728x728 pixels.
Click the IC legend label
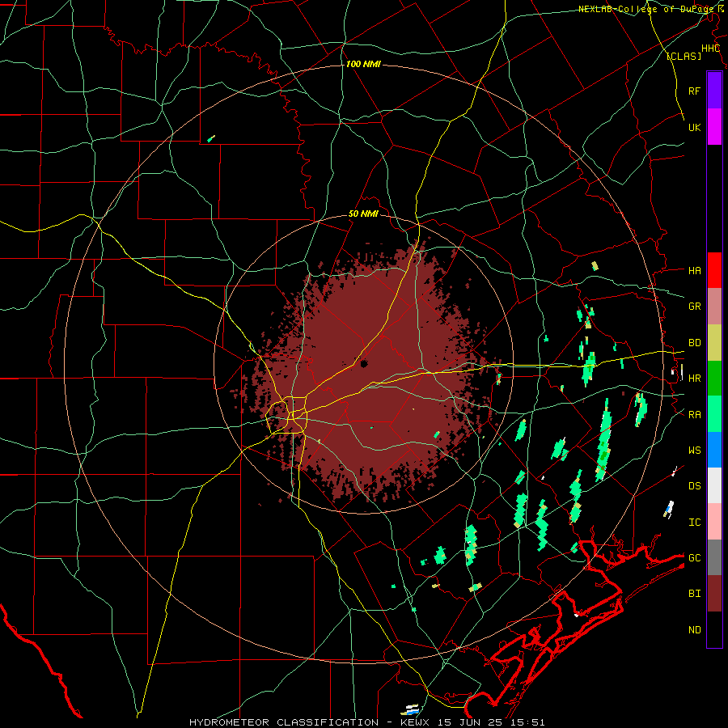pyautogui.click(x=694, y=523)
